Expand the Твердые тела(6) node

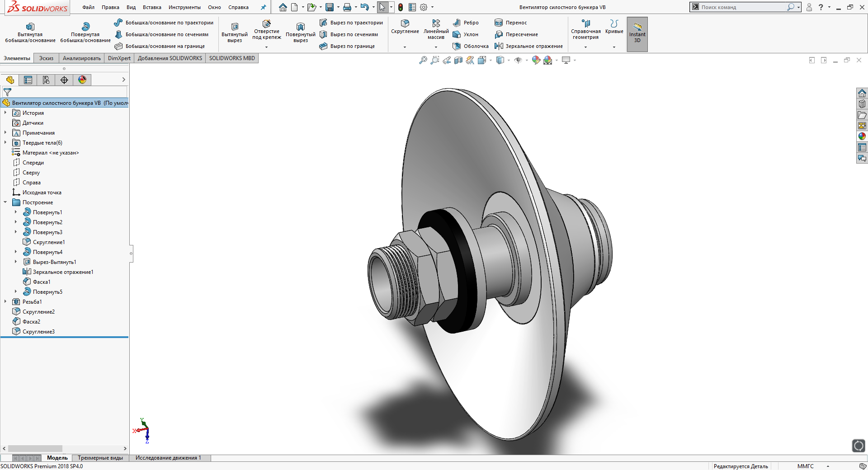(5, 143)
